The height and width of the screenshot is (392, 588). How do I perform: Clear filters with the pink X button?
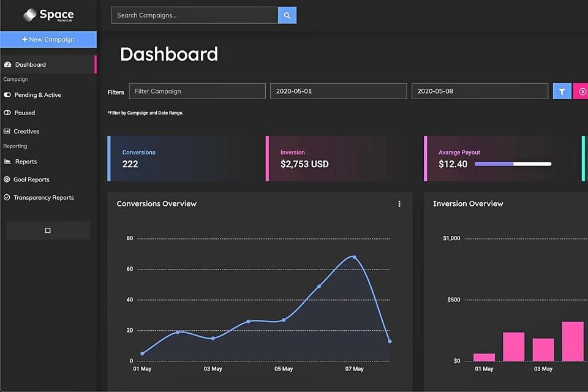coord(581,91)
